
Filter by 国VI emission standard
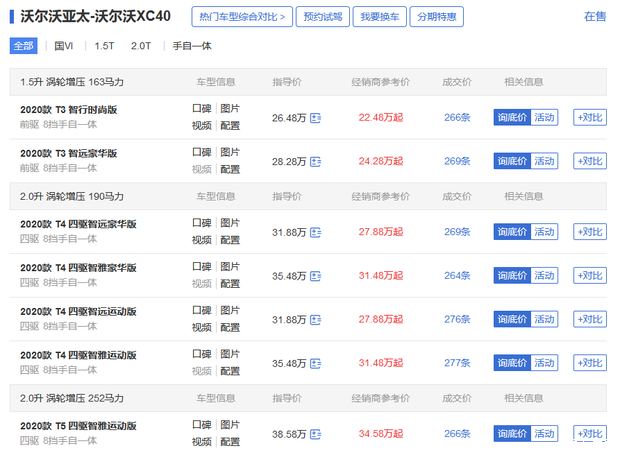[63, 46]
